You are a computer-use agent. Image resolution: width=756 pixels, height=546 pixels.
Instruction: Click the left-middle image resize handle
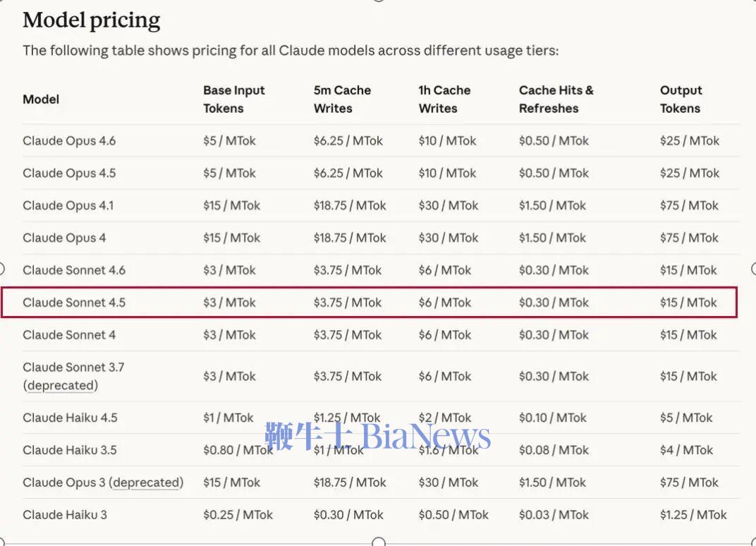(1, 268)
